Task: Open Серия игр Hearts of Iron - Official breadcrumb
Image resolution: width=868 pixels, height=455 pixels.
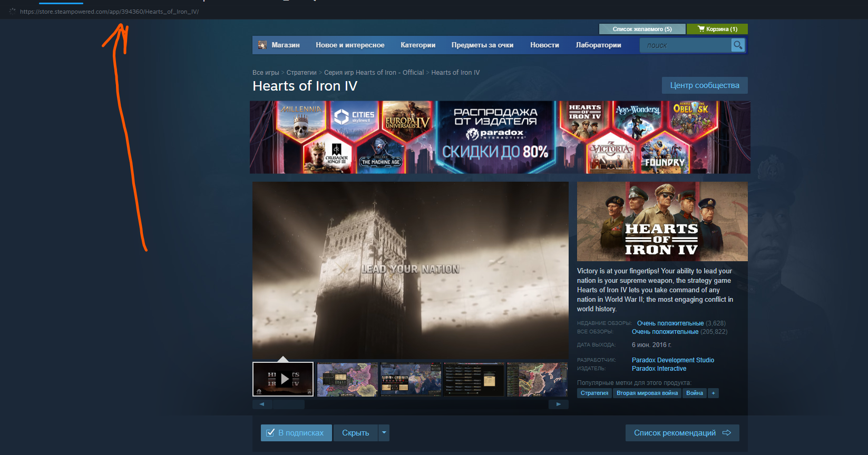Action: point(374,73)
